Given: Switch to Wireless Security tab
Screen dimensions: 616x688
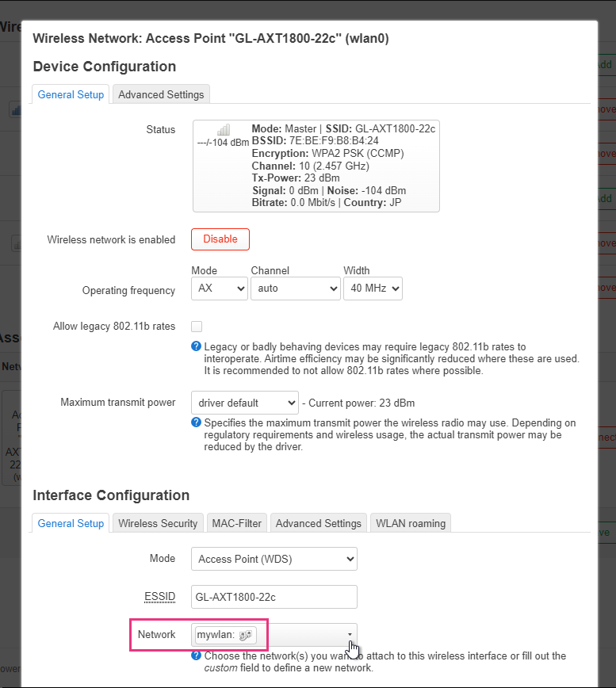Looking at the screenshot, I should 158,523.
